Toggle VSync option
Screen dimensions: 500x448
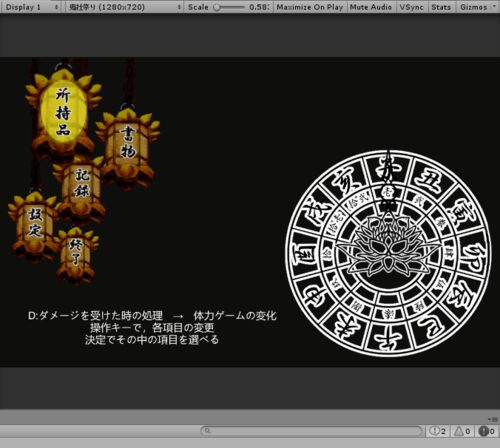point(411,7)
